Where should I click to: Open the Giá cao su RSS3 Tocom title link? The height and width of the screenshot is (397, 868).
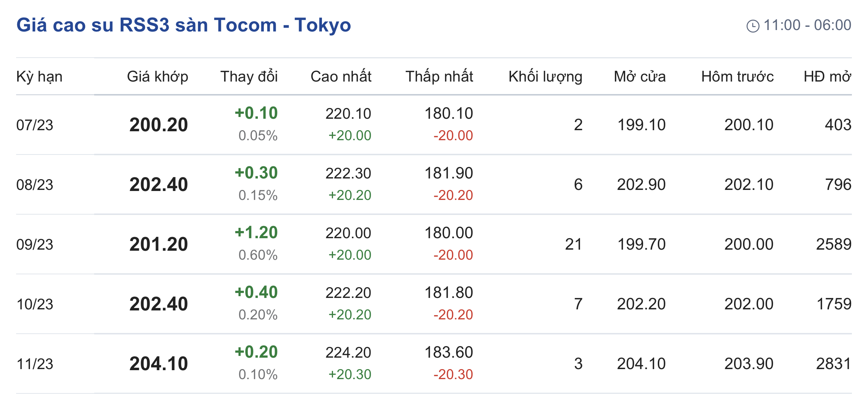(183, 25)
